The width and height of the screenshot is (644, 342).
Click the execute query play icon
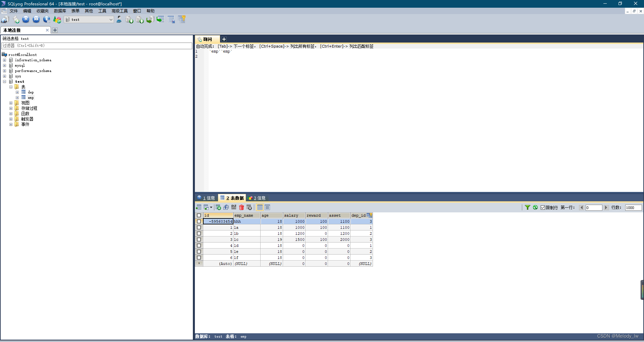(26, 19)
